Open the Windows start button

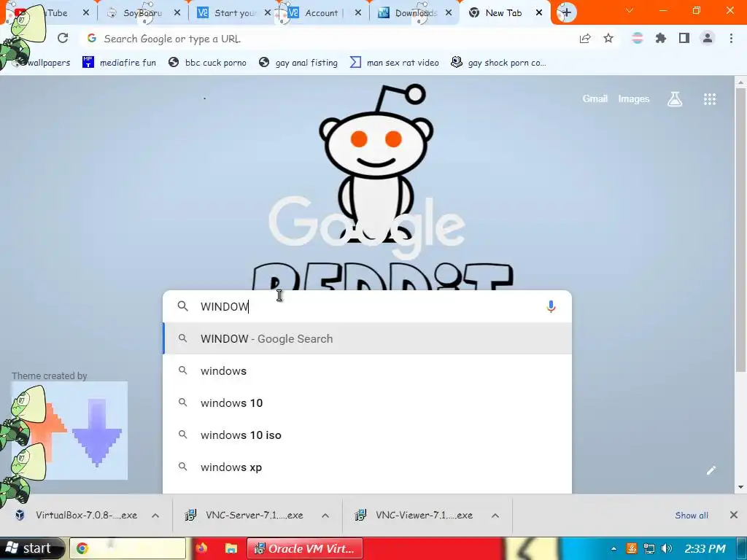(31, 548)
